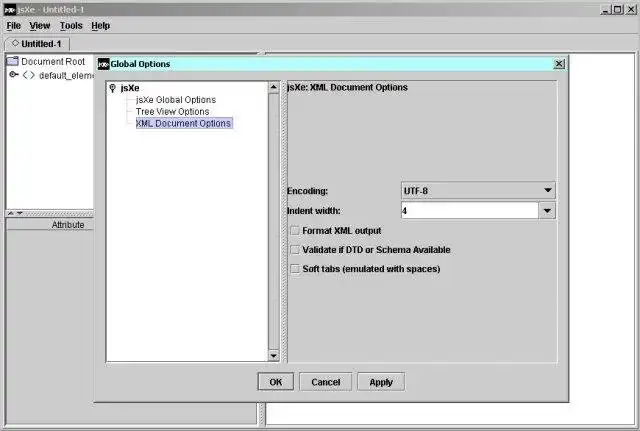Viewport: 640px width, 431px height.
Task: Select the Document Root tree node
Action: (53, 62)
